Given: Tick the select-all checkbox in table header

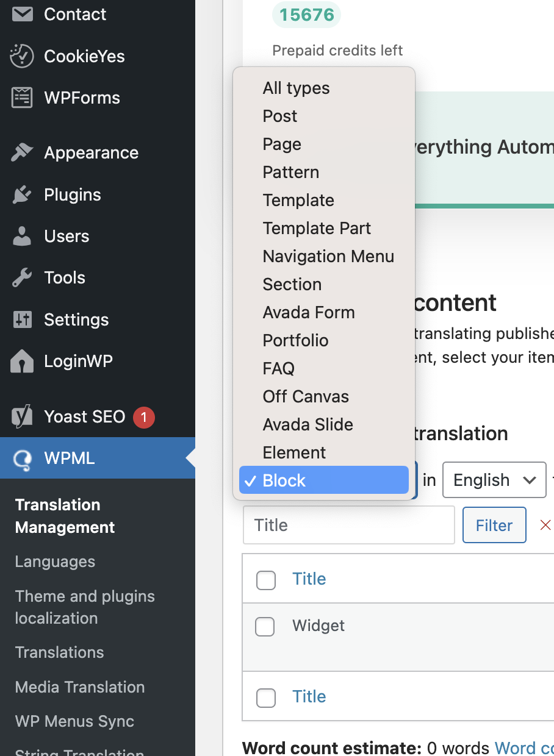Looking at the screenshot, I should [x=266, y=580].
